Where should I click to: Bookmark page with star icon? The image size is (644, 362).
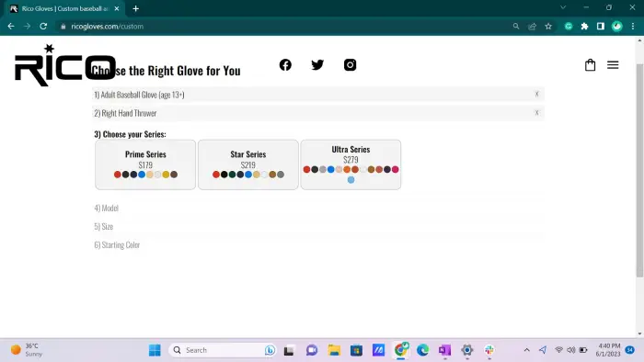(x=548, y=27)
